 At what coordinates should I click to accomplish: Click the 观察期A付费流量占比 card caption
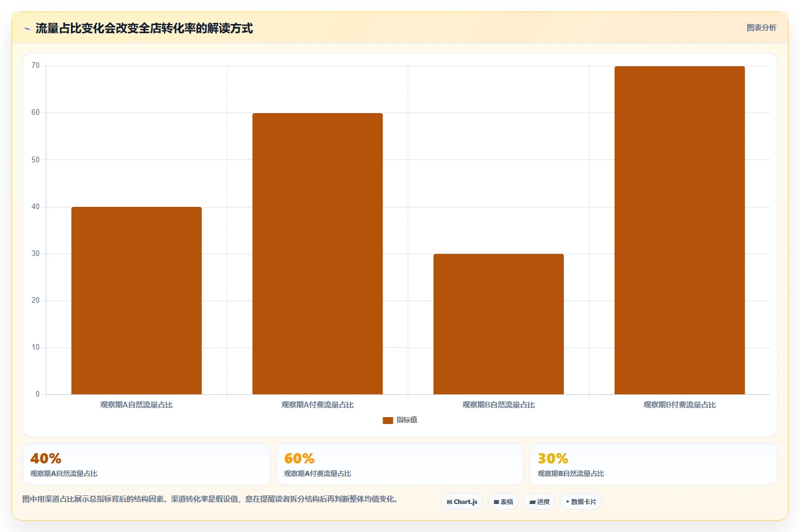317,474
